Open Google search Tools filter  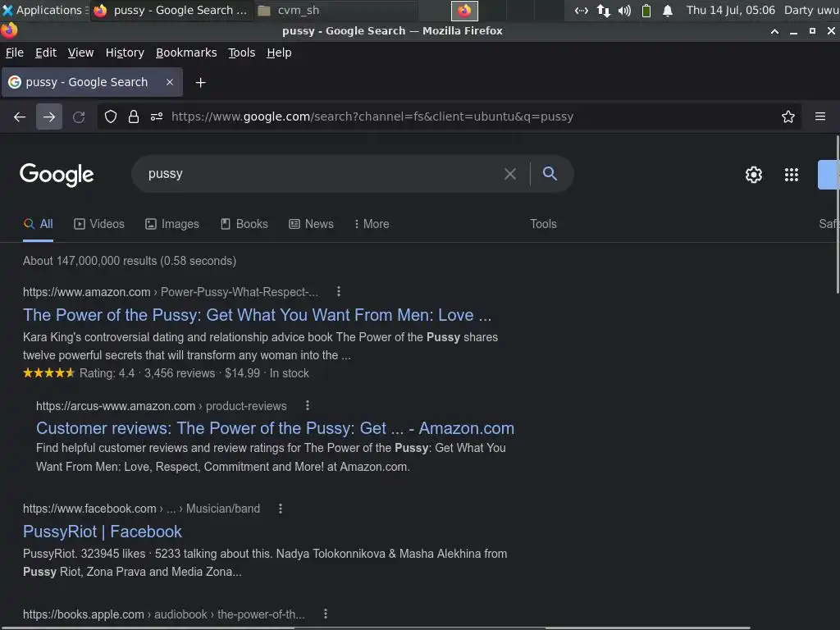[543, 224]
